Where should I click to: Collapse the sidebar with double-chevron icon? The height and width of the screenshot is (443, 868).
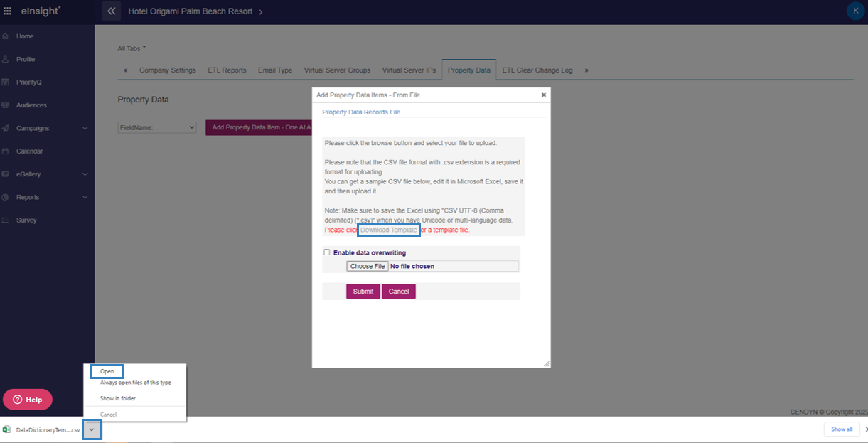[x=111, y=11]
